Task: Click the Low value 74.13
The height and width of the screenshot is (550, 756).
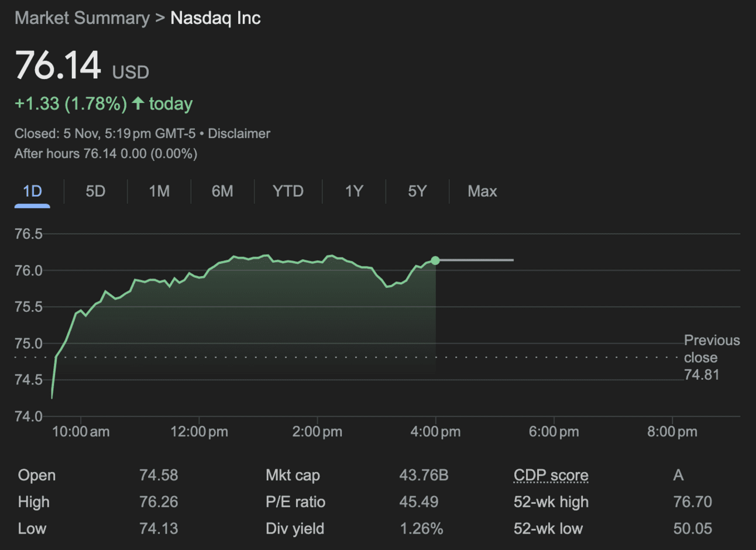Action: (159, 529)
